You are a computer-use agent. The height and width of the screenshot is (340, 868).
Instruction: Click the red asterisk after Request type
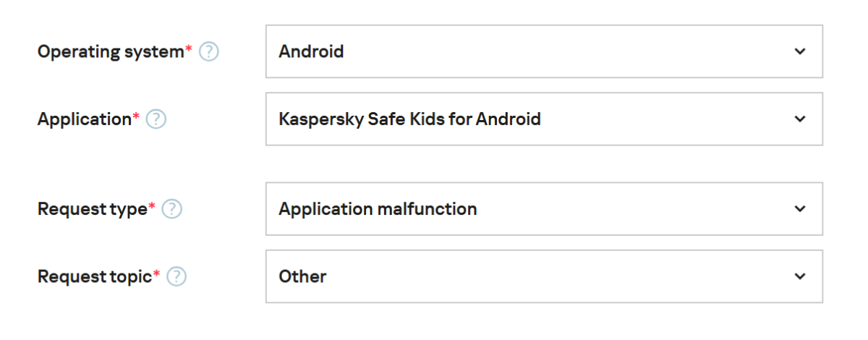(152, 206)
